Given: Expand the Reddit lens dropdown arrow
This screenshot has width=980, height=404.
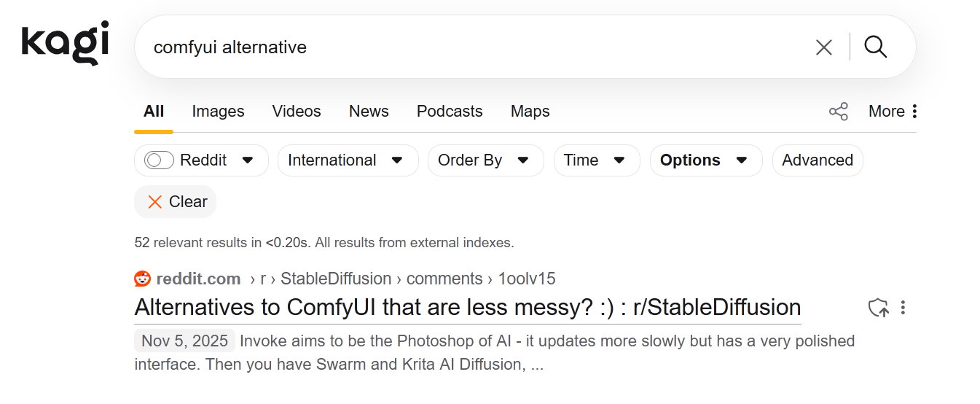Looking at the screenshot, I should pyautogui.click(x=248, y=160).
